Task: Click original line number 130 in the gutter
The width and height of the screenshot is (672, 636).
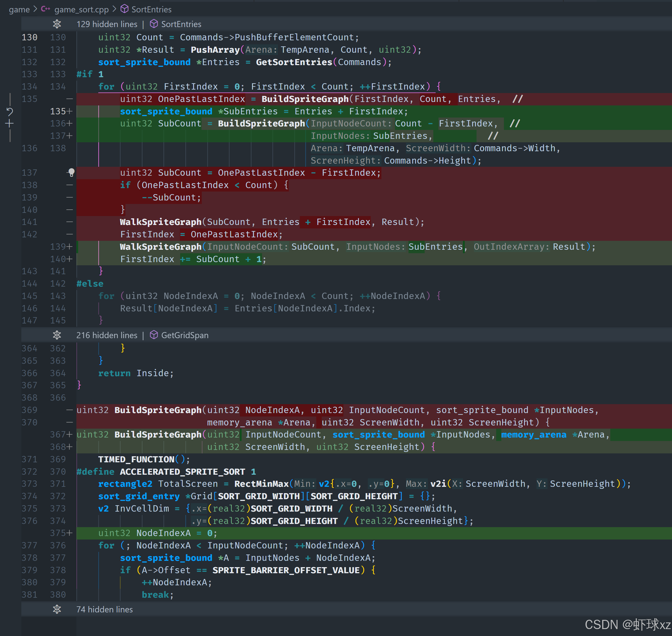Action: 29,37
